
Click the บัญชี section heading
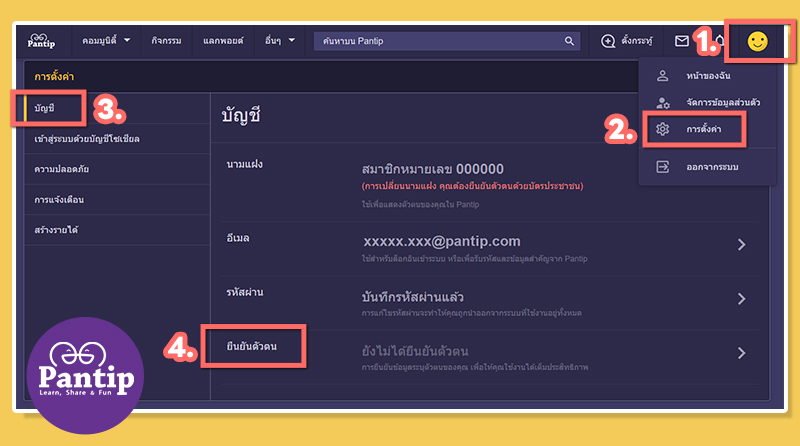[x=241, y=115]
